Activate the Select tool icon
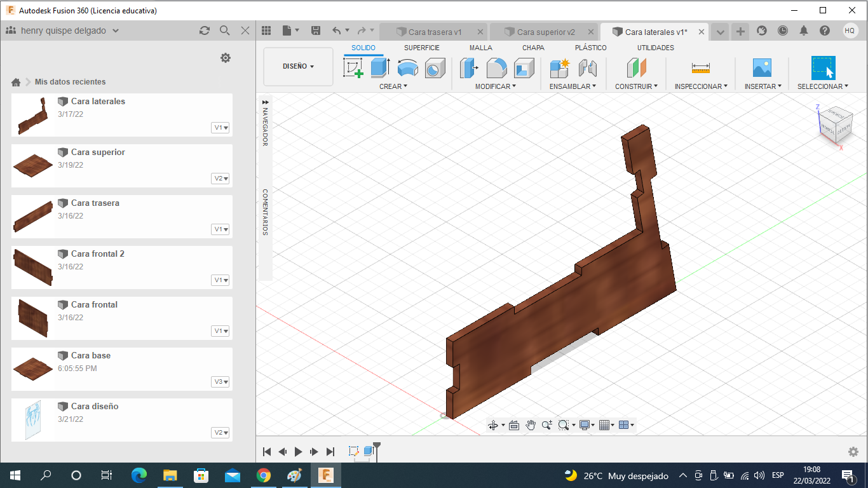 tap(823, 68)
